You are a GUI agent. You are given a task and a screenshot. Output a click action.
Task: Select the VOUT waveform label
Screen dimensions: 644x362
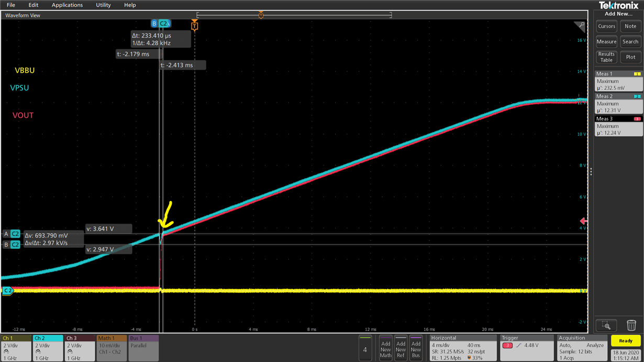coord(23,115)
